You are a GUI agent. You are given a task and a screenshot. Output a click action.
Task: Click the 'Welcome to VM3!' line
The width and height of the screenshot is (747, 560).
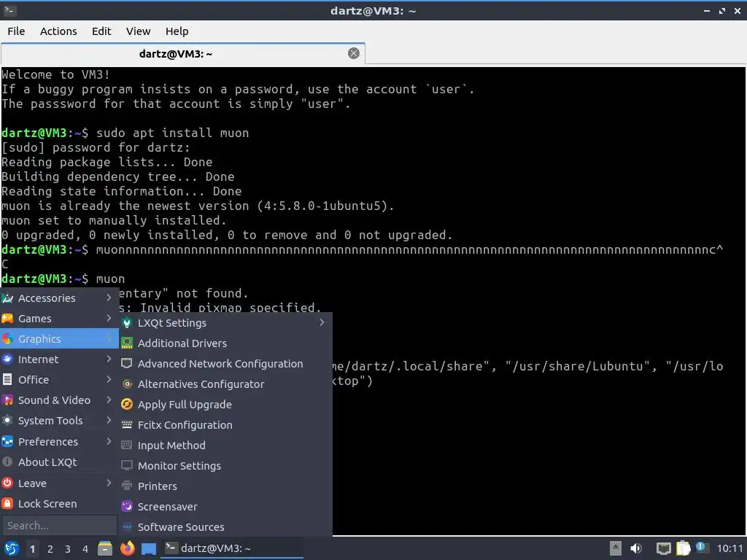click(55, 75)
